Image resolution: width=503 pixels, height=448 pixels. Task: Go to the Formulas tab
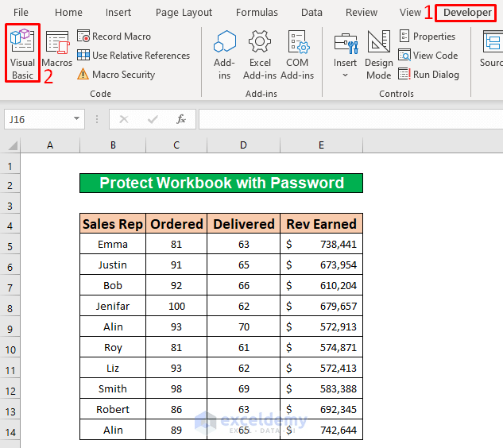(x=257, y=12)
